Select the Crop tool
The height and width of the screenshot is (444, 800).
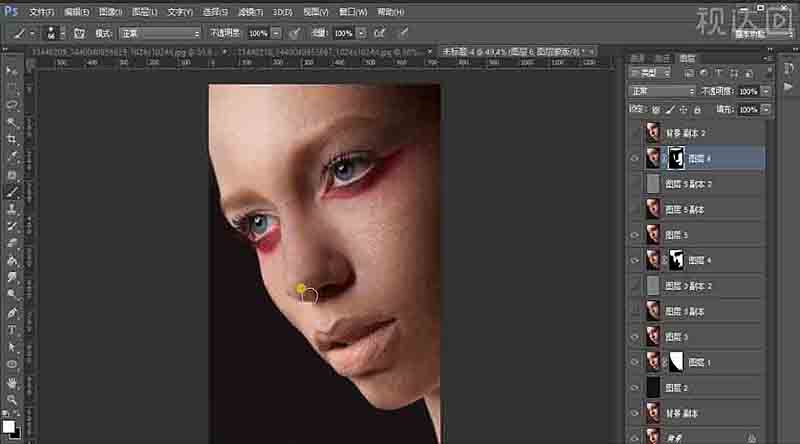point(12,140)
